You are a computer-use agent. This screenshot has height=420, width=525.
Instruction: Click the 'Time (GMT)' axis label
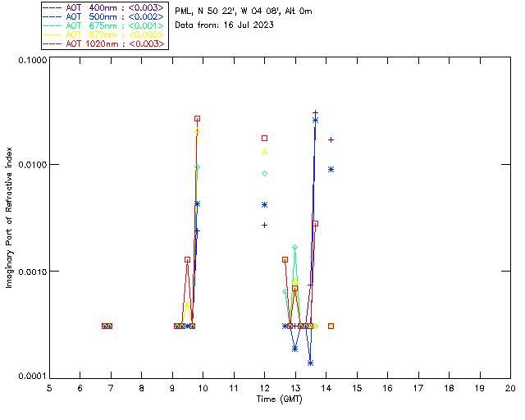279,399
